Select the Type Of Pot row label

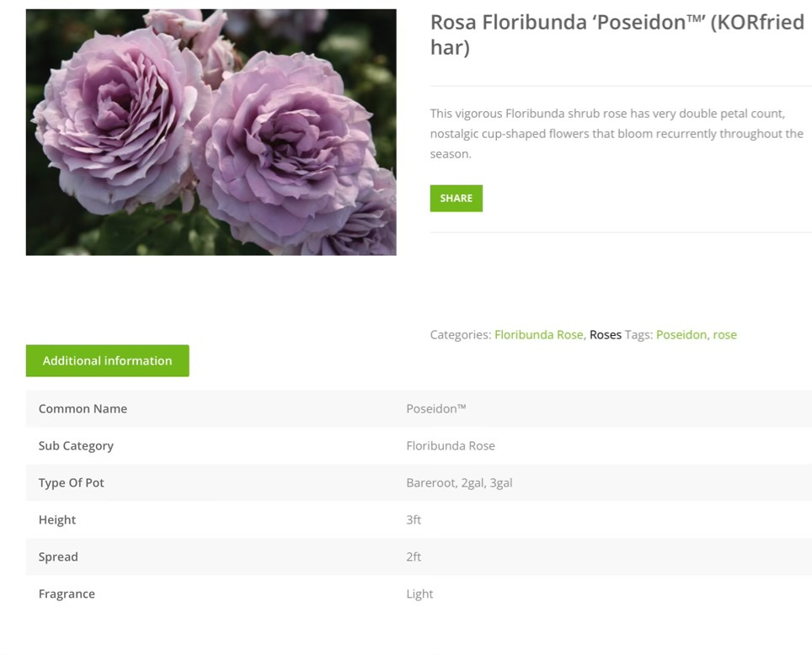[x=72, y=482]
